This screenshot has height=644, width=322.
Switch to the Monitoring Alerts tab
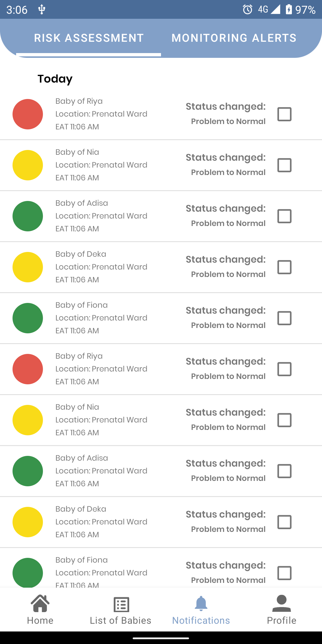tap(234, 38)
